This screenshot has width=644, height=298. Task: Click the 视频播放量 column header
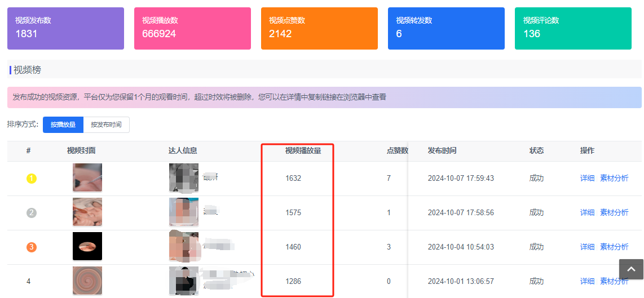pyautogui.click(x=303, y=151)
